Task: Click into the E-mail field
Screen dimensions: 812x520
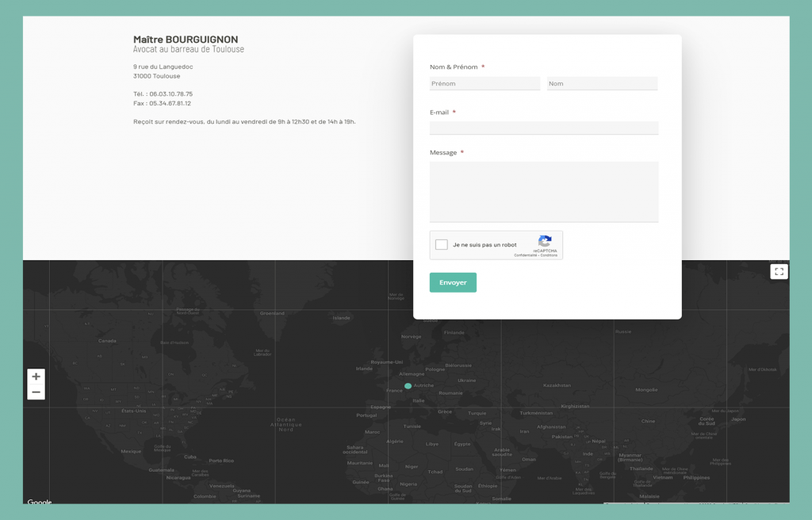Action: click(544, 128)
